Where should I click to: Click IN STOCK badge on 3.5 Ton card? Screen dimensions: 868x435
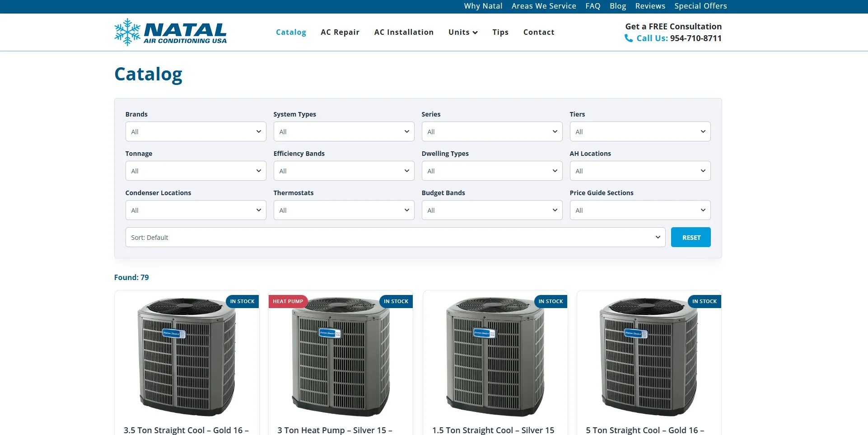tap(243, 301)
